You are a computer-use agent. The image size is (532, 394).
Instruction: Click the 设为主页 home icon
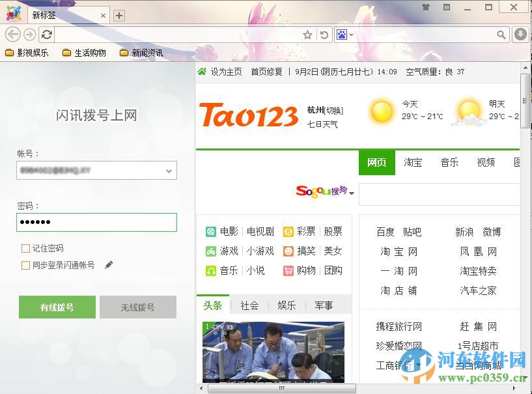click(202, 72)
